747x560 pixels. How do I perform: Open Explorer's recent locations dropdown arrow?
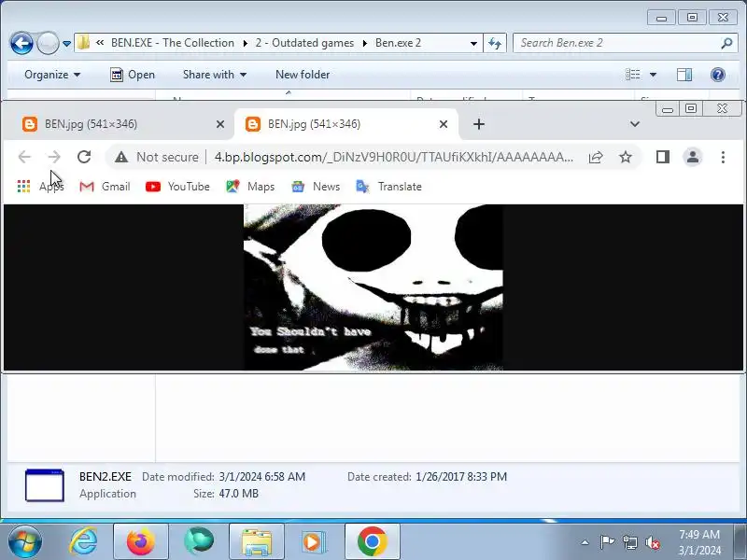point(66,44)
